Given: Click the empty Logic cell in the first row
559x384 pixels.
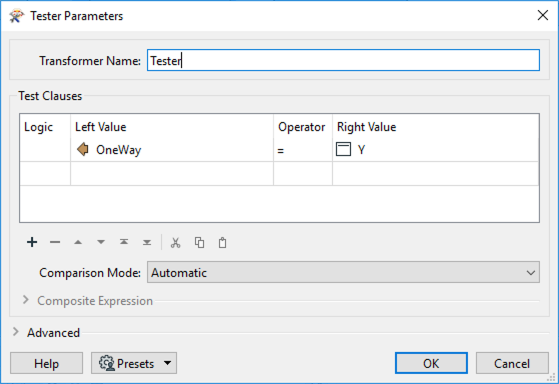Looking at the screenshot, I should click(45, 150).
